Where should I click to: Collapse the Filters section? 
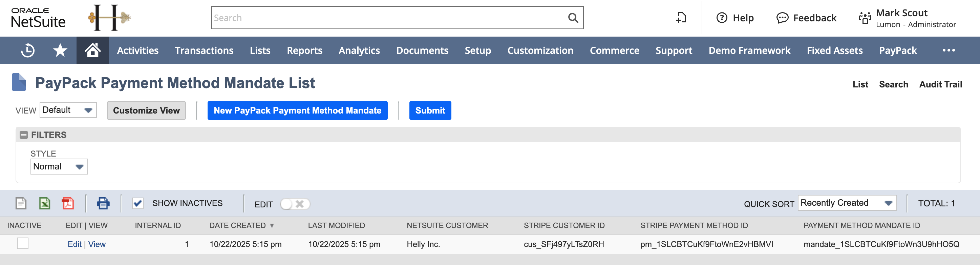24,135
